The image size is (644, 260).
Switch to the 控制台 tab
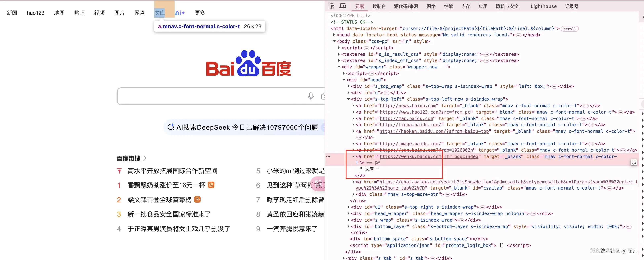379,6
